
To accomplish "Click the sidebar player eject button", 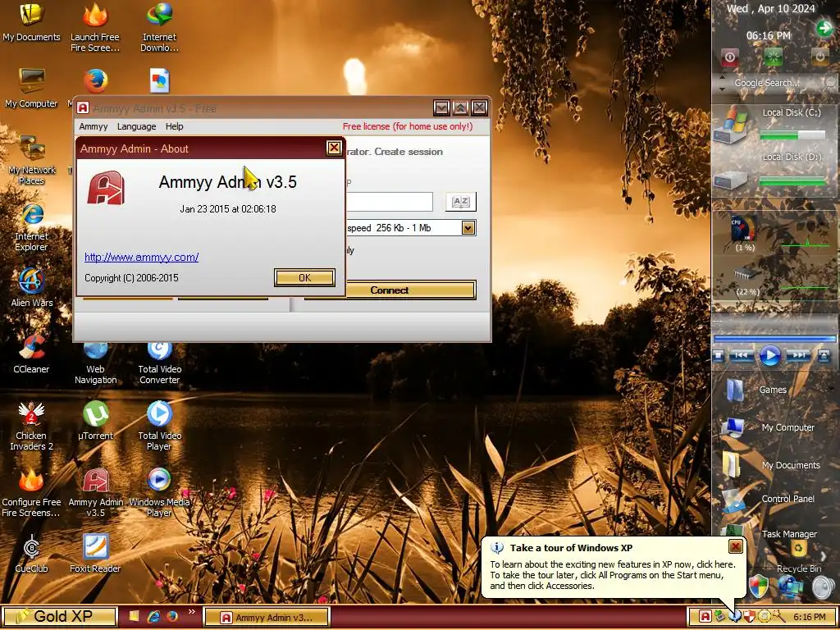I will pos(824,355).
